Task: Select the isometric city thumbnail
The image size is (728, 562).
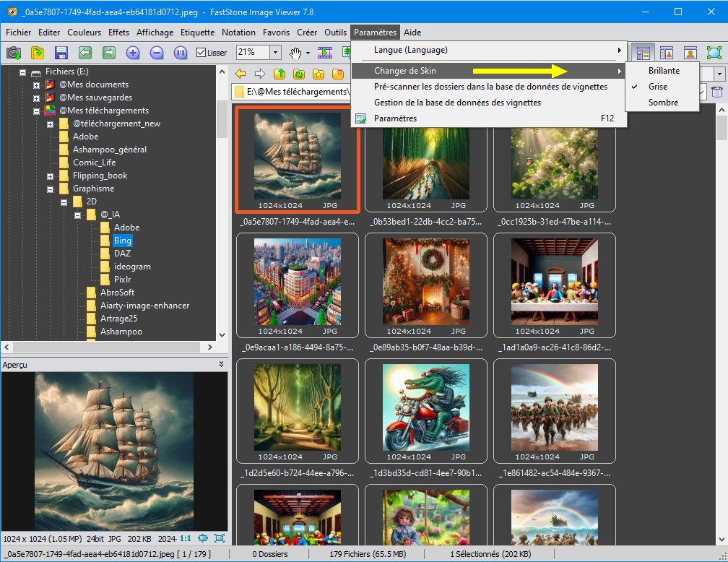Action: point(298,285)
